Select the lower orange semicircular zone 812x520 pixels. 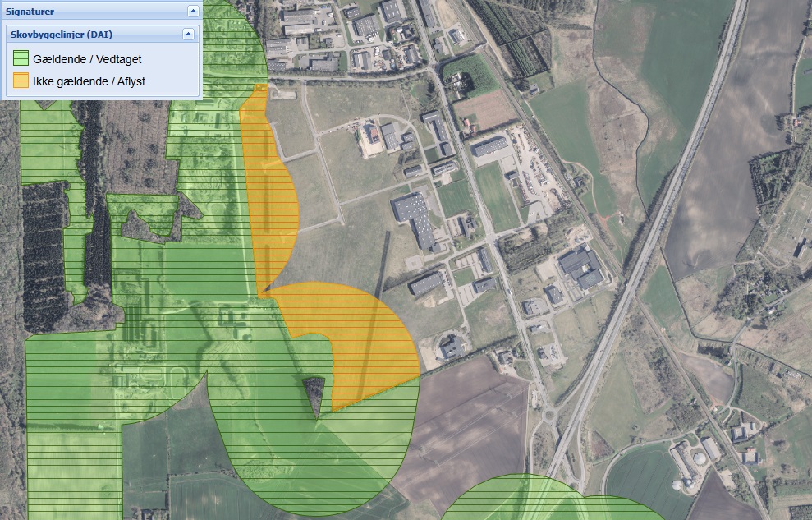tap(369, 337)
